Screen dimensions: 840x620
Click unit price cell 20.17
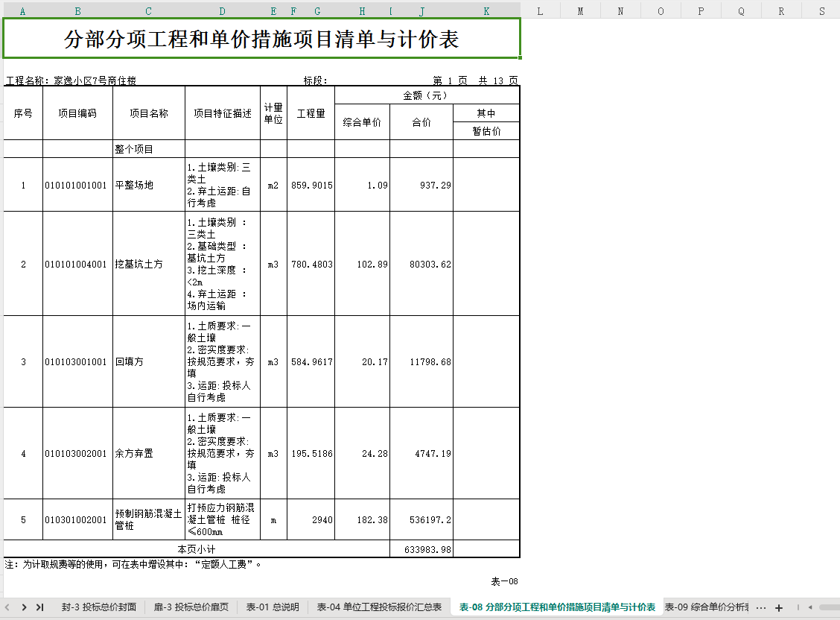(x=362, y=361)
